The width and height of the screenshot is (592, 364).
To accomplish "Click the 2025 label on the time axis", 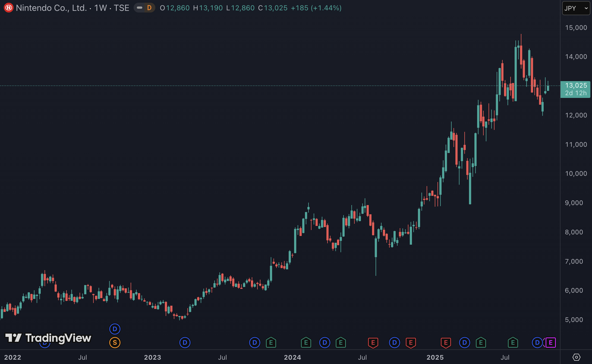I will tap(435, 357).
